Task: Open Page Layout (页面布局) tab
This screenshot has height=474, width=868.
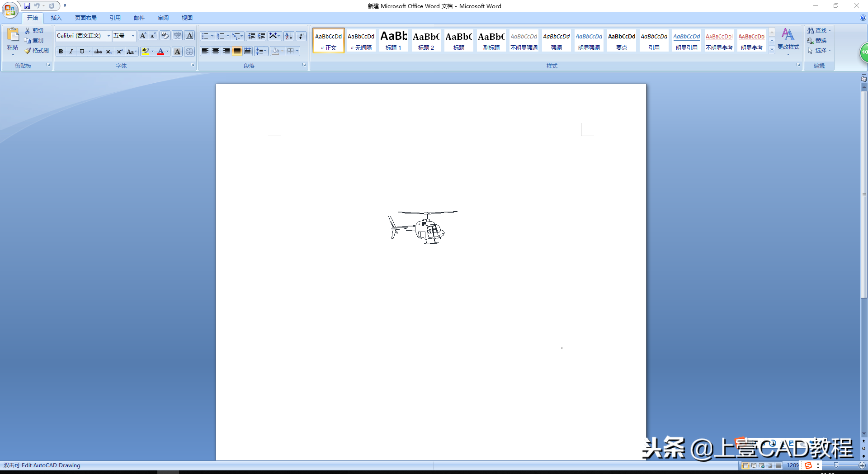Action: (86, 18)
